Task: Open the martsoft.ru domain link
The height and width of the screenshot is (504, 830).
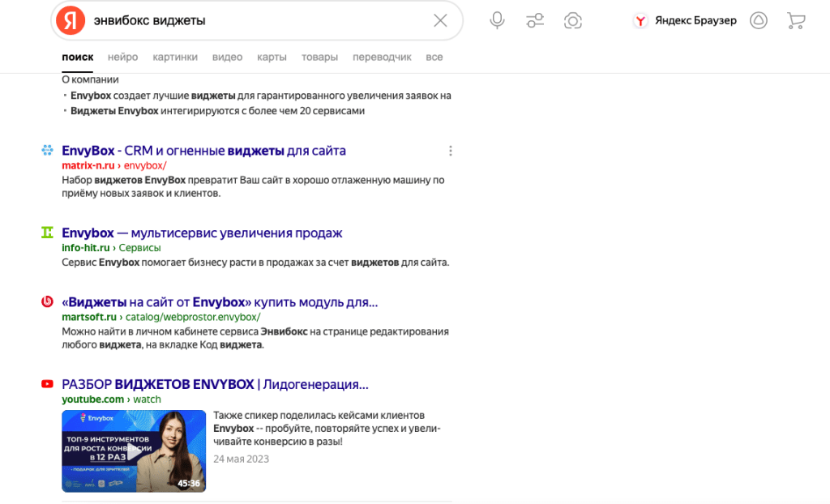Action: 89,317
